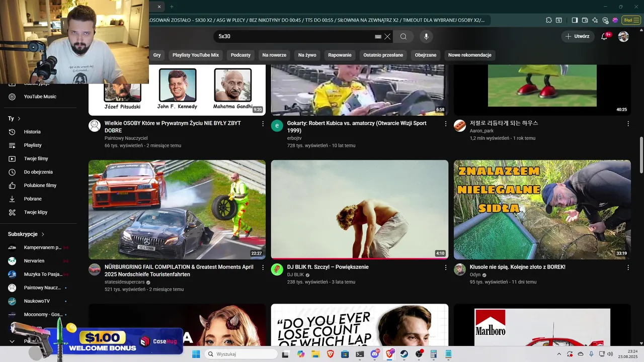Open Brave extensions puzzle icon
The width and height of the screenshot is (644, 362).
(549, 20)
